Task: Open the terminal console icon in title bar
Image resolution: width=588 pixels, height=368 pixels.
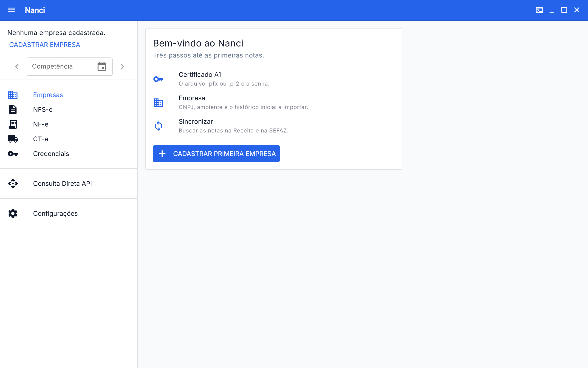Action: click(x=539, y=10)
